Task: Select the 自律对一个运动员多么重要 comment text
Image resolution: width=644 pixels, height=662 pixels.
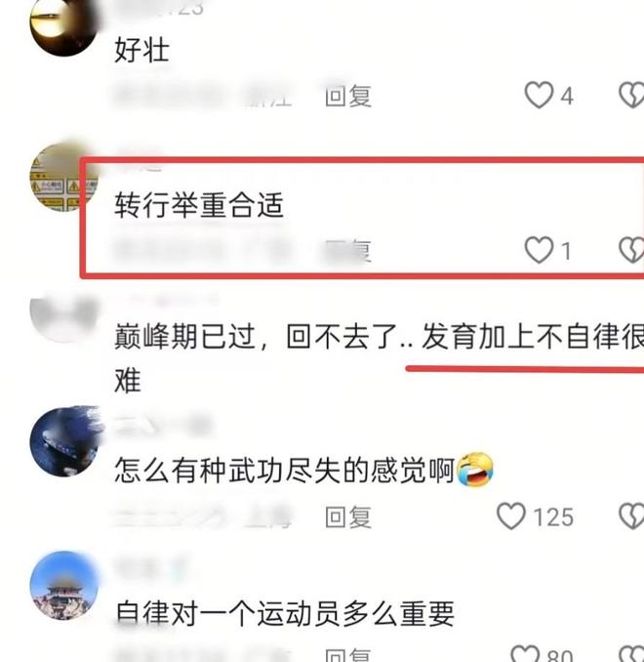Action: coord(285,613)
